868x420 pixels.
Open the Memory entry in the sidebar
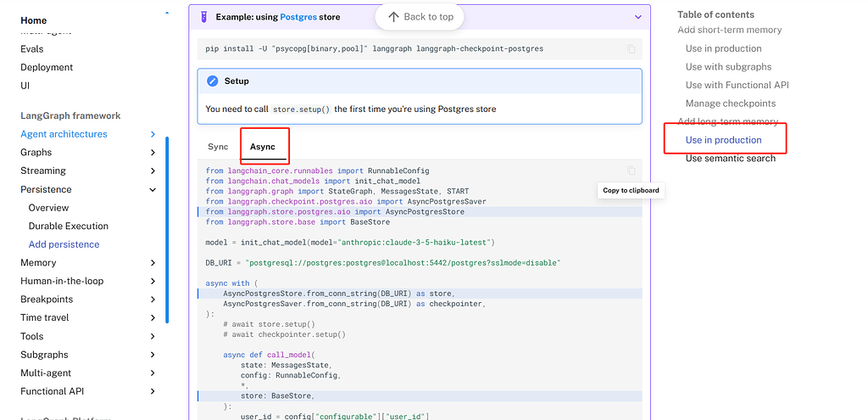click(x=38, y=263)
